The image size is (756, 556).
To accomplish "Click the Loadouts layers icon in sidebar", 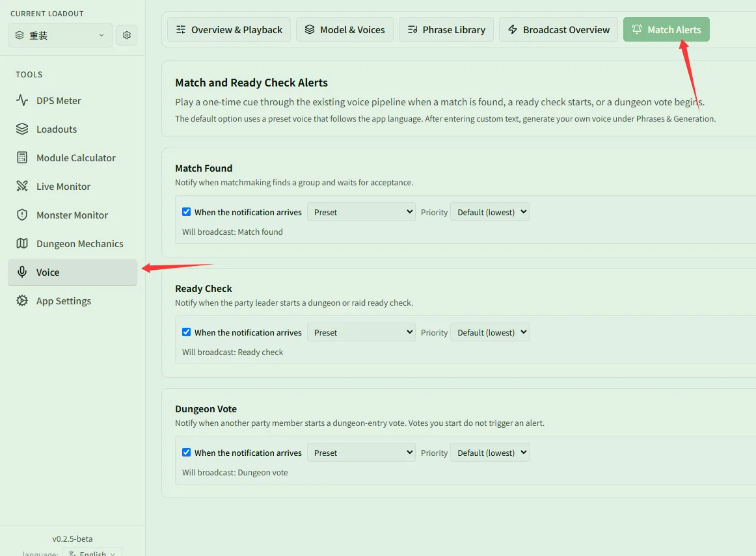I will pos(22,129).
